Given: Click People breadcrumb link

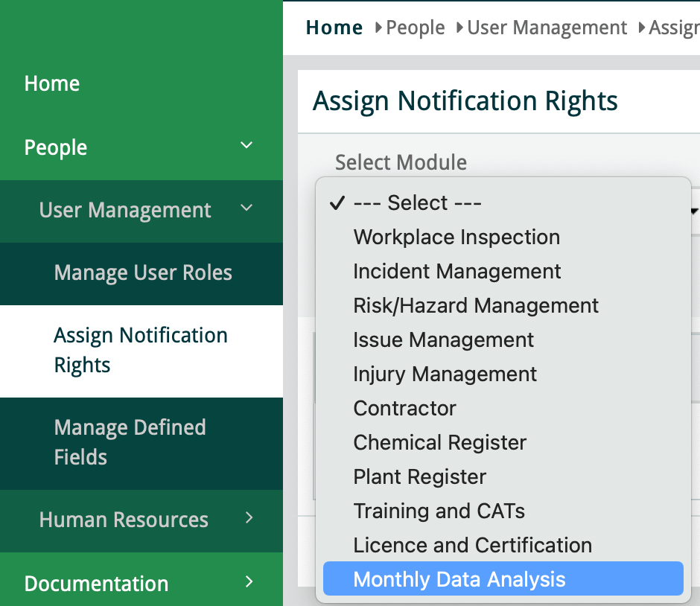Looking at the screenshot, I should click(415, 28).
